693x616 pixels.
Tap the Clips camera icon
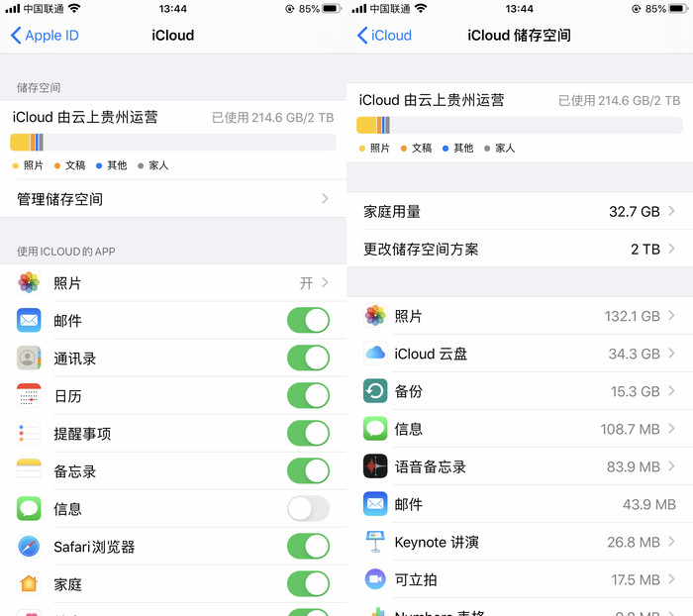tap(375, 578)
